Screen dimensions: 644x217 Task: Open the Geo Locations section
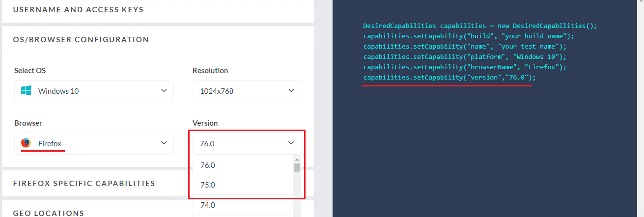(x=49, y=213)
